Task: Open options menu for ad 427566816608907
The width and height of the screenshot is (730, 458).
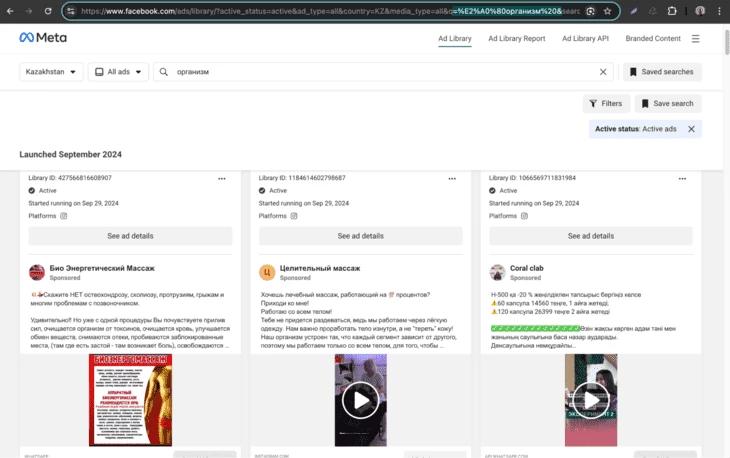Action: tap(222, 179)
